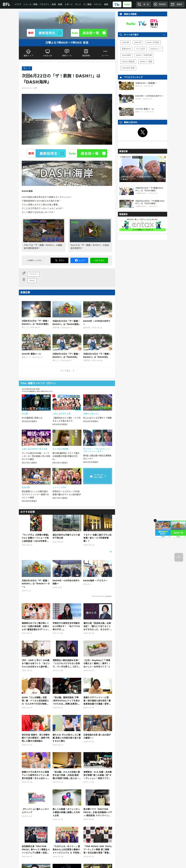The width and height of the screenshot is (186, 868).
Task: Click the 日テレ無料 TADA logo
Action: tap(154, 23)
